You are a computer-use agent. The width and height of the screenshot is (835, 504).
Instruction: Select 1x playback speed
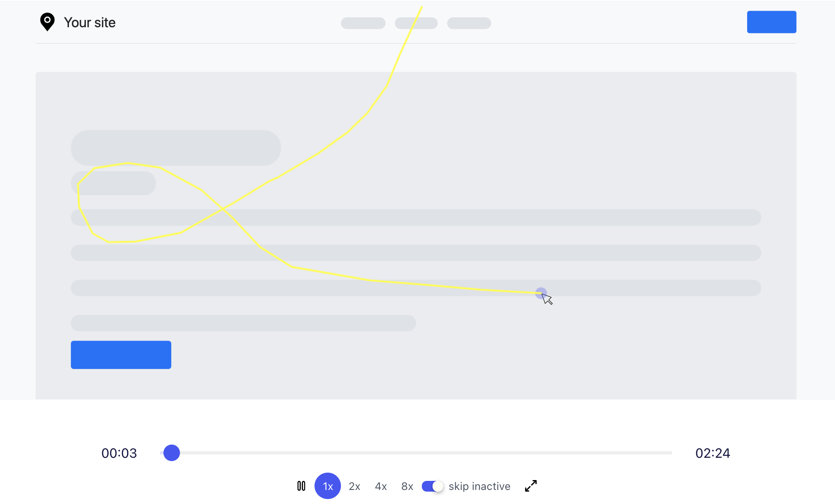tap(328, 486)
